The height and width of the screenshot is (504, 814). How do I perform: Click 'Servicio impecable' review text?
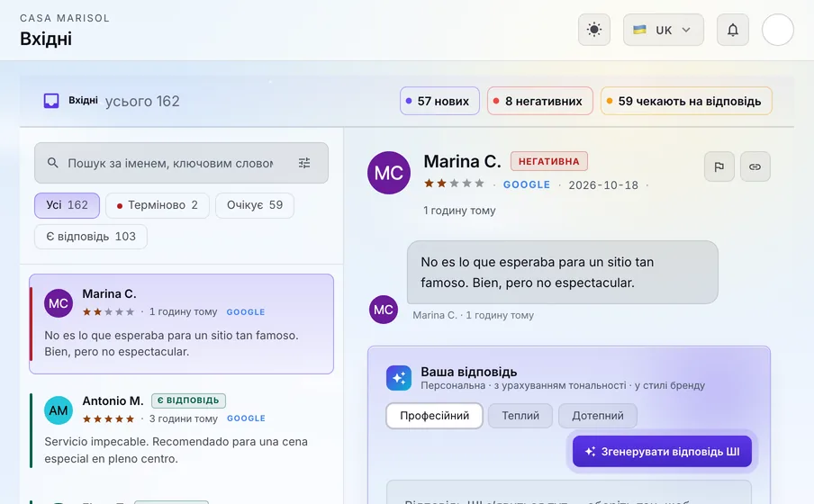click(x=176, y=450)
